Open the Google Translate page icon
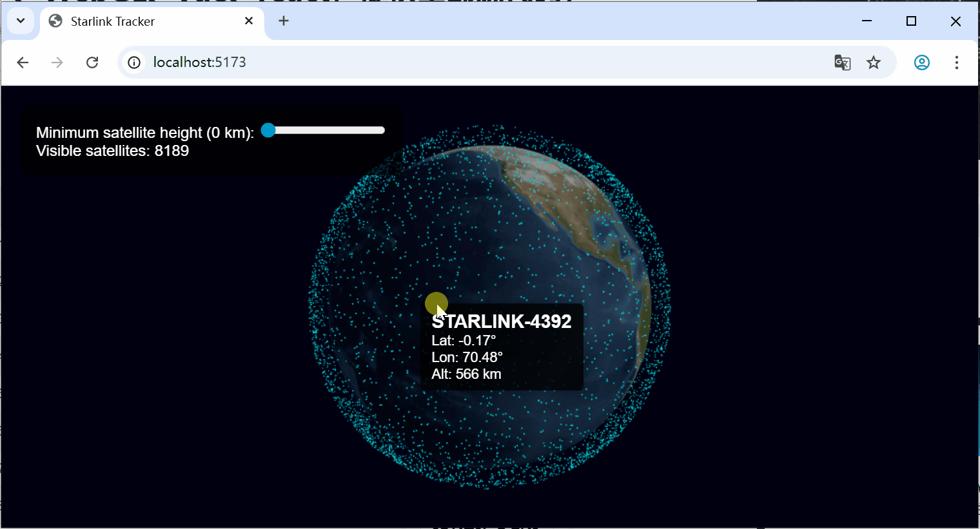 click(842, 63)
